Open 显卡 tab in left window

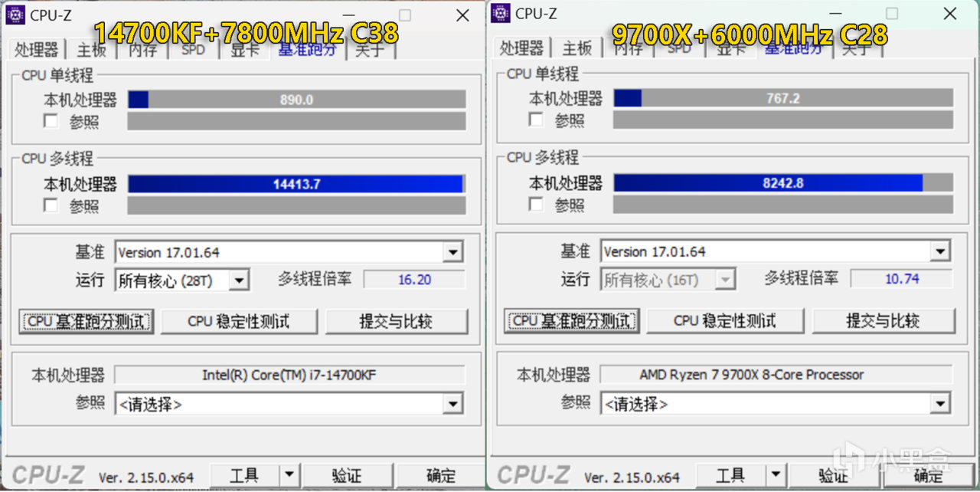coord(244,50)
